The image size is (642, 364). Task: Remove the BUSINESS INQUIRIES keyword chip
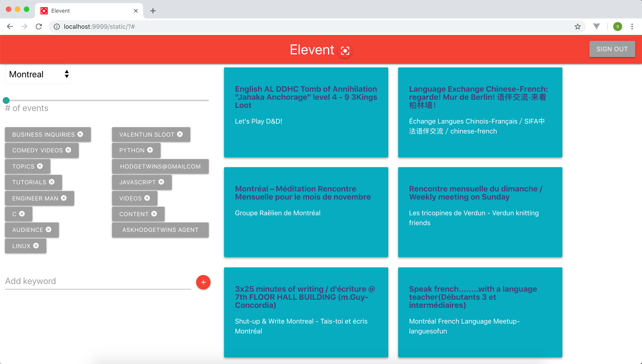80,134
